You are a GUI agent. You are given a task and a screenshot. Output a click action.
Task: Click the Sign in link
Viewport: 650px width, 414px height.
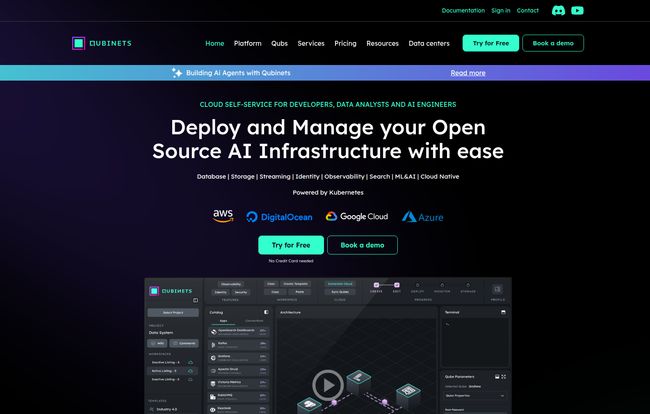tap(501, 10)
